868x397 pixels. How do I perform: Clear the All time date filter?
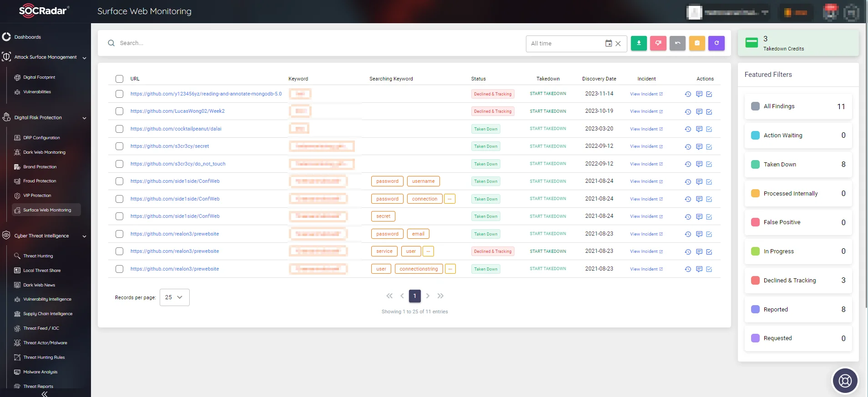[x=618, y=44]
